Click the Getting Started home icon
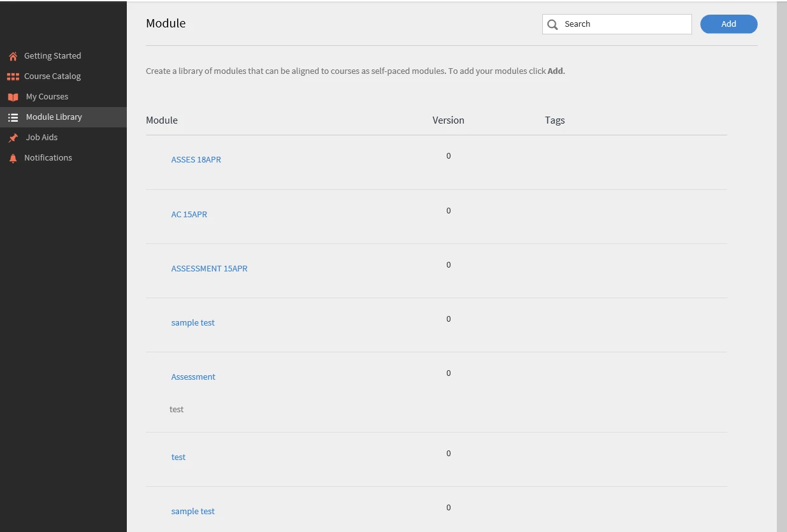787x532 pixels. [x=13, y=56]
